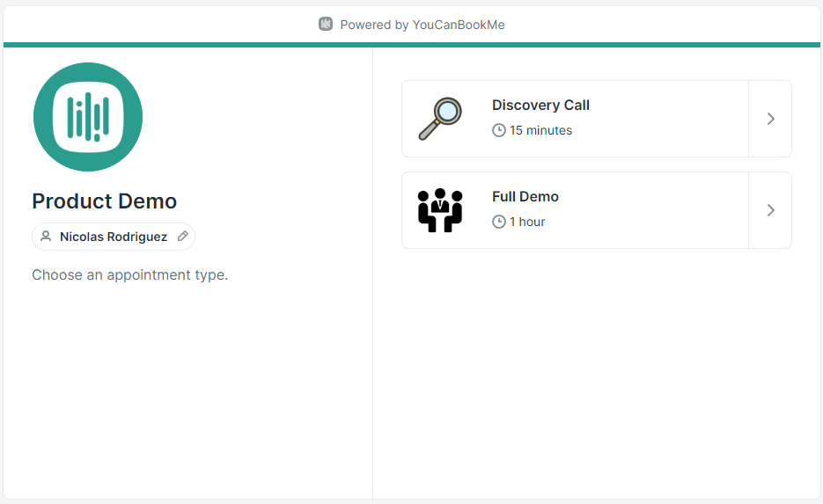The image size is (823, 504).
Task: Click the clock icon next to 1 hour
Action: [x=498, y=222]
